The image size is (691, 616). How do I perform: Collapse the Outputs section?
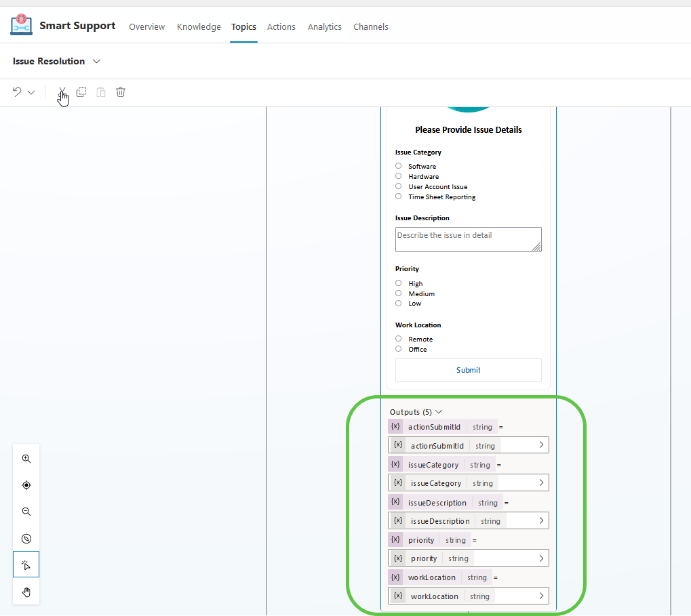(438, 411)
